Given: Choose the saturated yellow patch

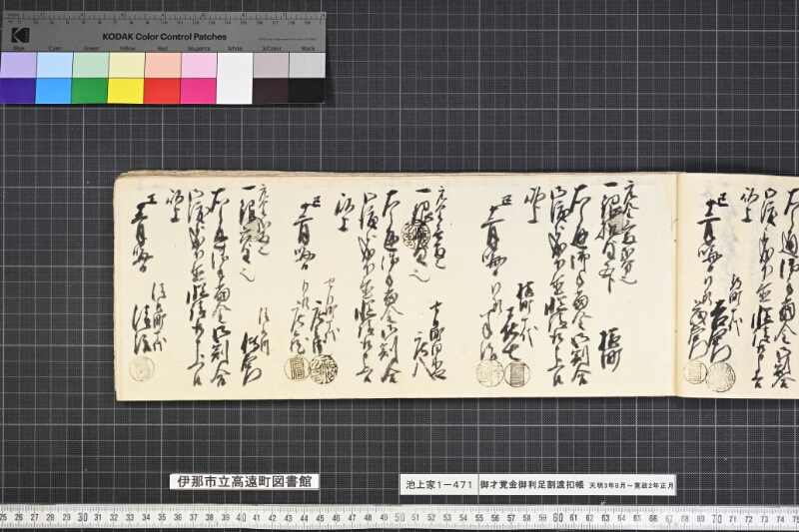Looking at the screenshot, I should click(126, 91).
